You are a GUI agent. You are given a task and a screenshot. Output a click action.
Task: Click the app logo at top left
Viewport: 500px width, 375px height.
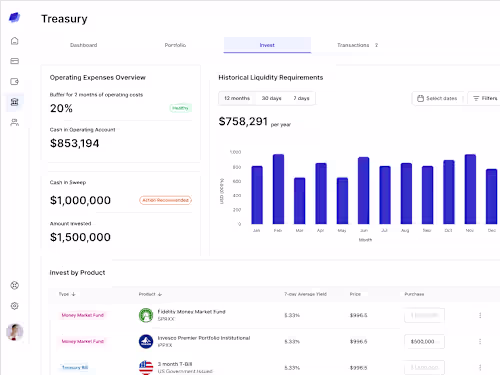click(14, 17)
